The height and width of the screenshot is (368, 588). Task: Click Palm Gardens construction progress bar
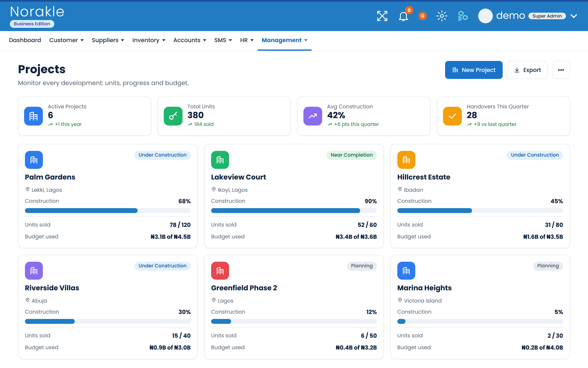click(x=108, y=211)
